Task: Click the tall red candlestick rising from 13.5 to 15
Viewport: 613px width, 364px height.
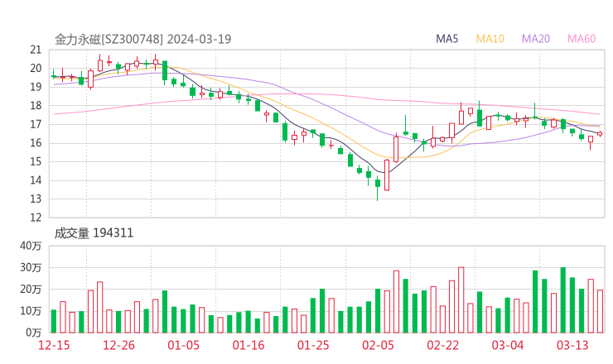Action: pos(387,175)
